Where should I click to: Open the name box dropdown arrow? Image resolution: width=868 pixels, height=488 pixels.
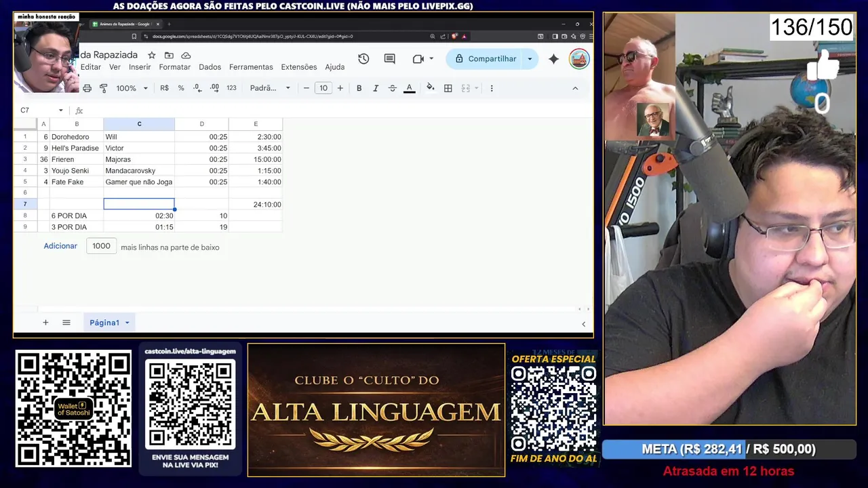point(60,110)
